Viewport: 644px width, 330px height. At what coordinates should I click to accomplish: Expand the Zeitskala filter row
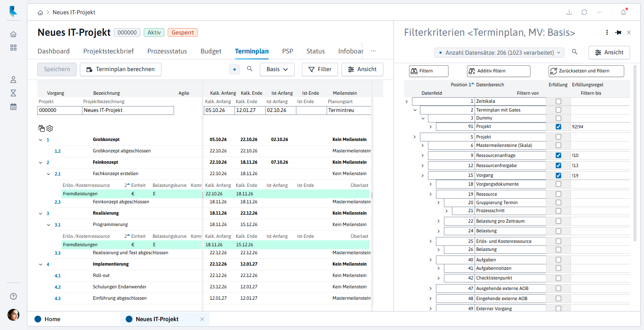406,101
